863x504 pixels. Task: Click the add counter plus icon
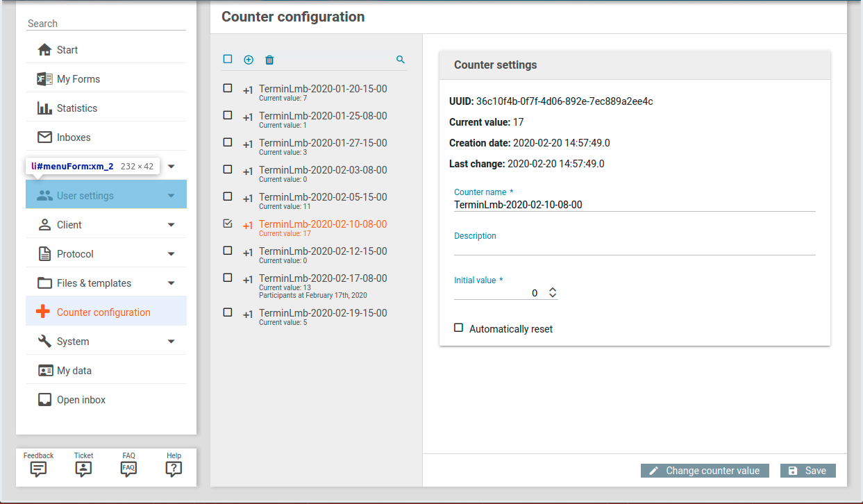pos(249,60)
